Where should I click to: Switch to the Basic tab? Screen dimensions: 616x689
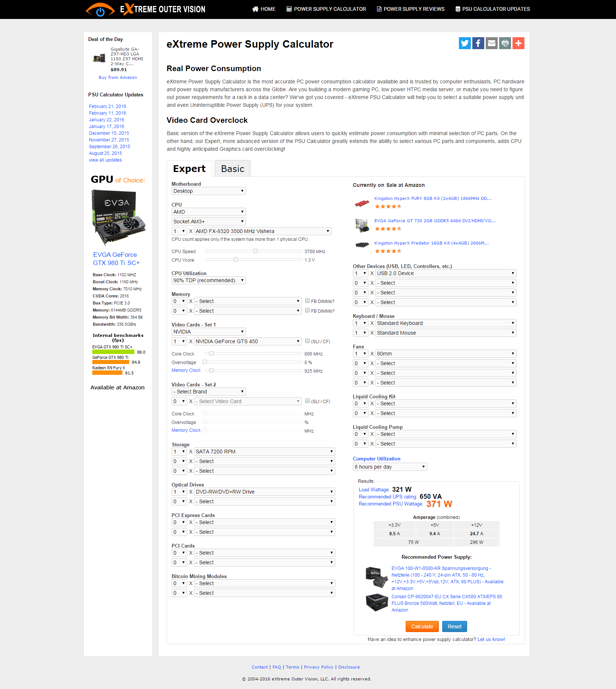(x=233, y=169)
